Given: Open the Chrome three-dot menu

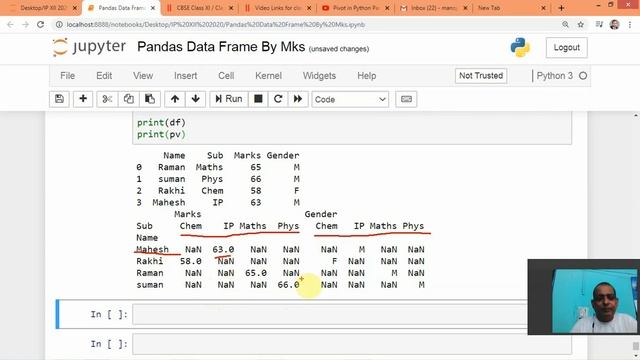Looking at the screenshot, I should click(630, 24).
